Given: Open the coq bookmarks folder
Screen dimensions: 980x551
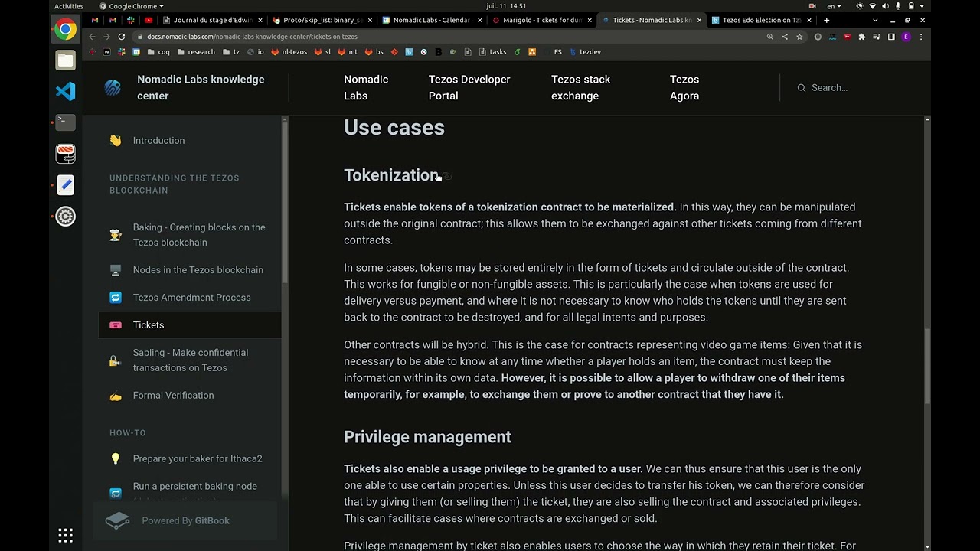Looking at the screenshot, I should click(158, 52).
